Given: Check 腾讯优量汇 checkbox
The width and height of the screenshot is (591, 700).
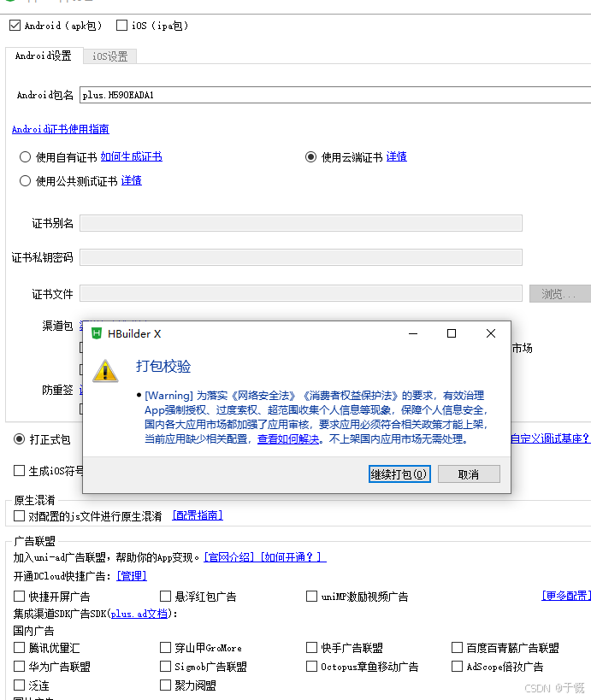Looking at the screenshot, I should (19, 647).
